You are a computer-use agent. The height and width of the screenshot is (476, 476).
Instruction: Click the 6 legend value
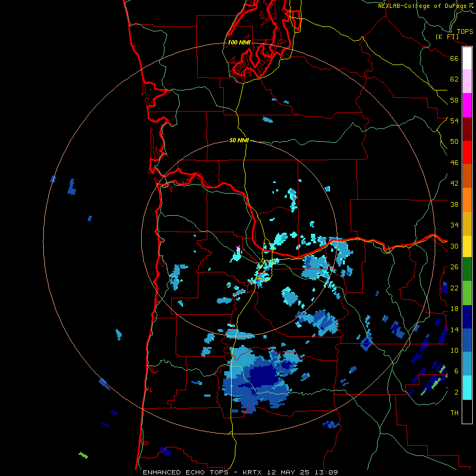[456, 371]
